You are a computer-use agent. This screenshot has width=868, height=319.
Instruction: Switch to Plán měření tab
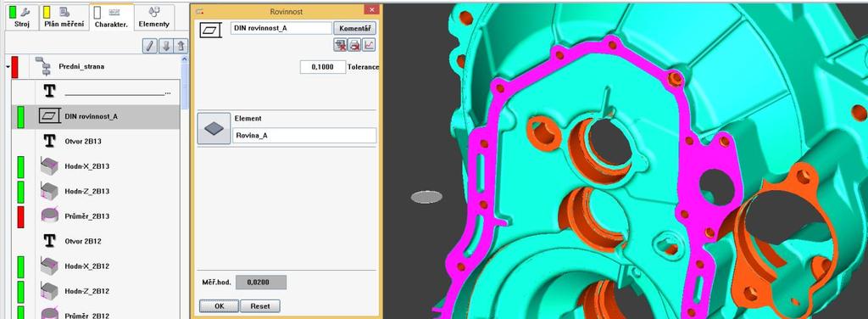[x=64, y=17]
